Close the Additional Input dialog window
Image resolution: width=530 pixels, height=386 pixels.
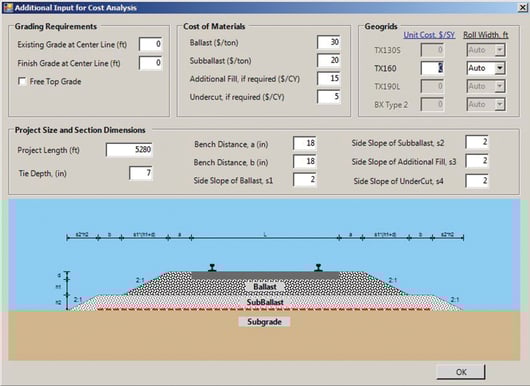(523, 7)
